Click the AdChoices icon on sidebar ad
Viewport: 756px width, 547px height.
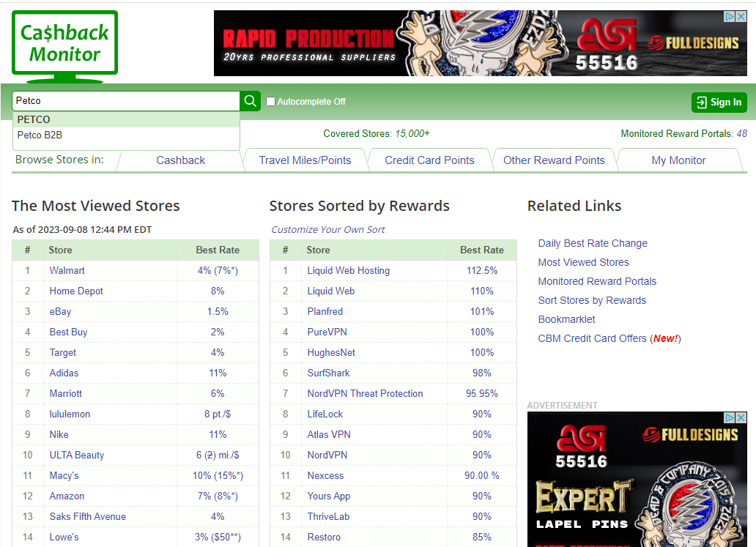pyautogui.click(x=730, y=417)
